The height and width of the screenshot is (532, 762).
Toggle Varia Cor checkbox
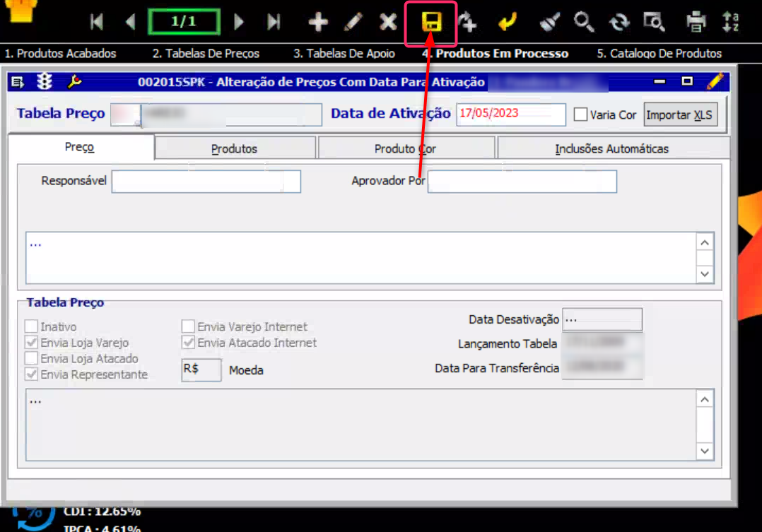pos(580,114)
